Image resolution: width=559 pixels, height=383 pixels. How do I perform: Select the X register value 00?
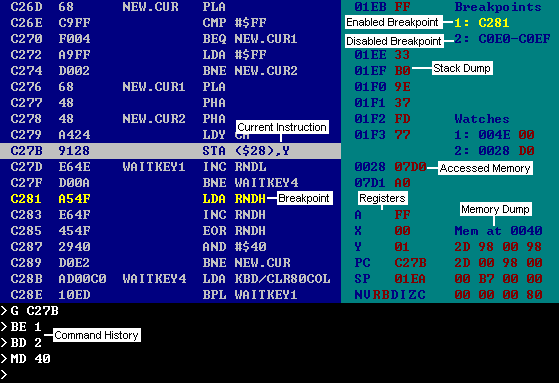(x=402, y=231)
